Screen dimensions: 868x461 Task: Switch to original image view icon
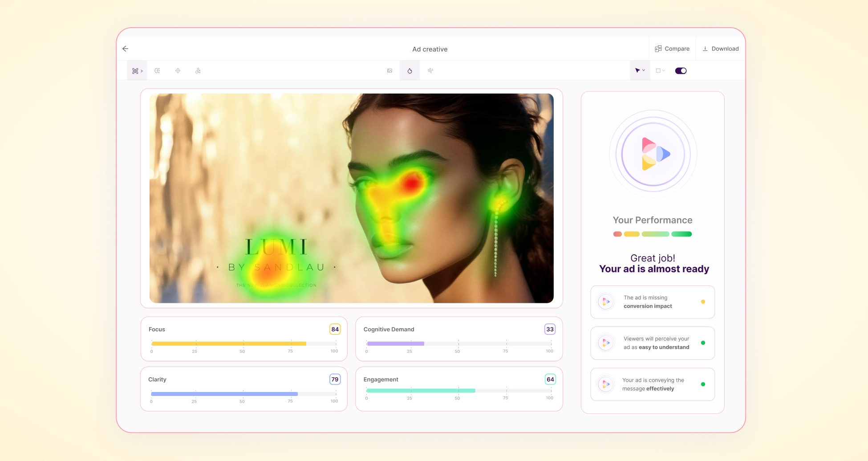(x=389, y=71)
